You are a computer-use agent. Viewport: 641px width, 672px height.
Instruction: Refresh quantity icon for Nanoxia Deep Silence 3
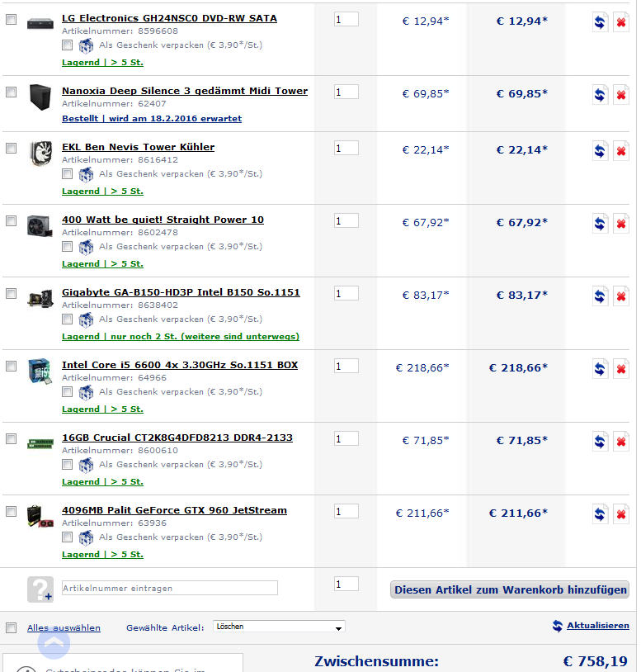coord(600,95)
